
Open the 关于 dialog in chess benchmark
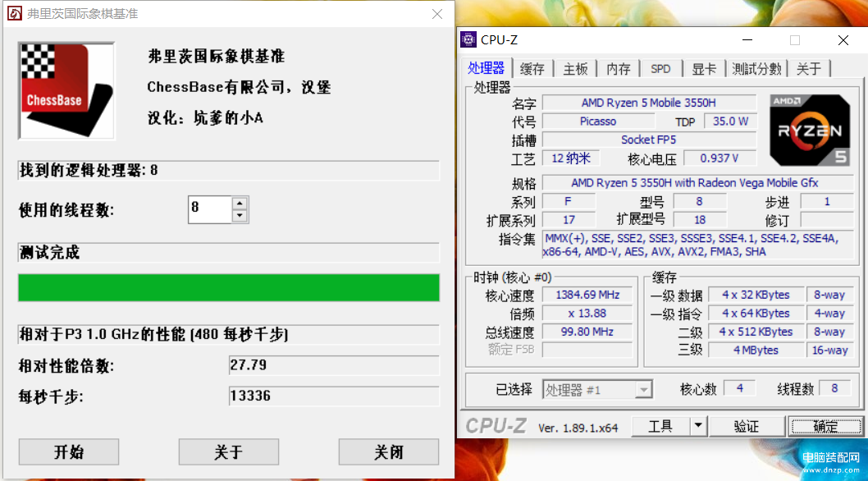229,451
